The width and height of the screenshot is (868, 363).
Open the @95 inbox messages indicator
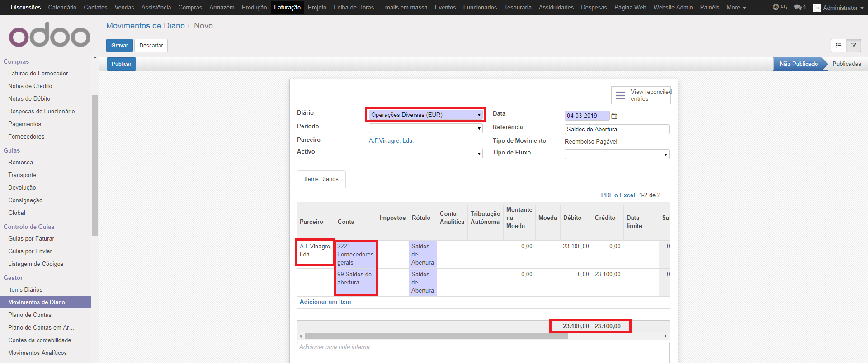pos(779,8)
